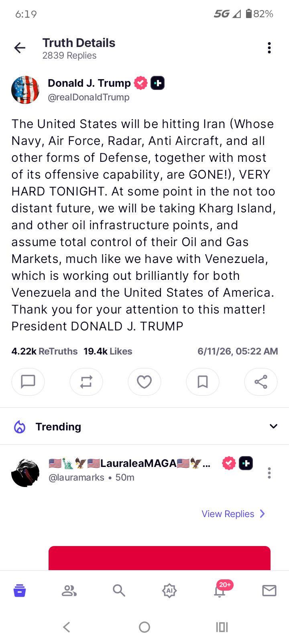Expand the Trending section chevron
Viewport: 289px width, 644px height.
coord(273,426)
